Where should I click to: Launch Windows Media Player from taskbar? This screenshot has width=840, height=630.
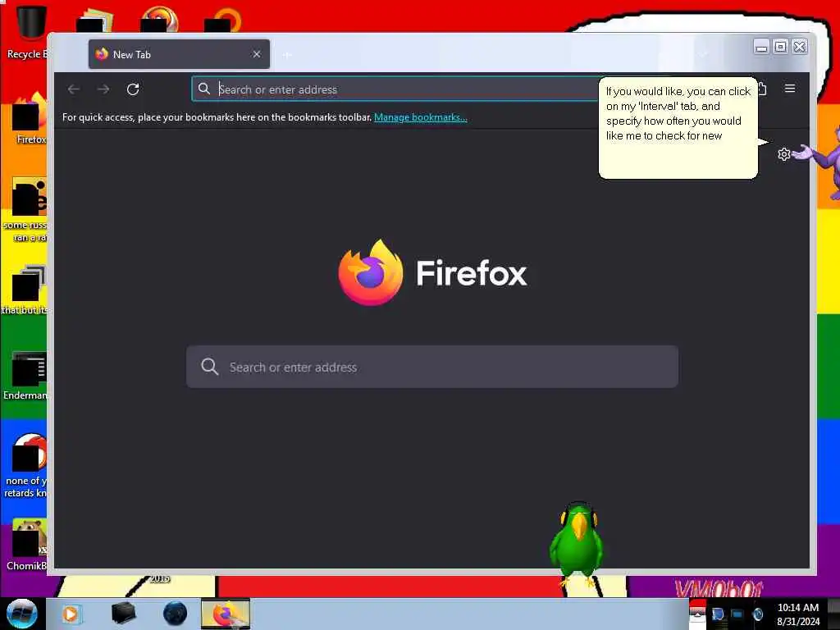tap(71, 614)
